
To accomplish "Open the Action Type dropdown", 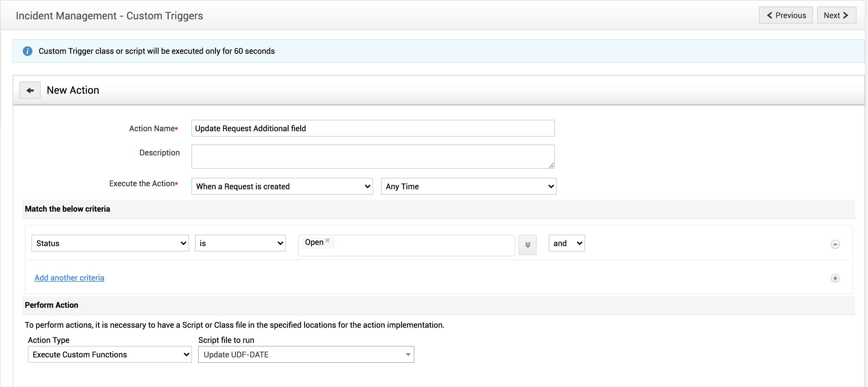I will point(110,354).
